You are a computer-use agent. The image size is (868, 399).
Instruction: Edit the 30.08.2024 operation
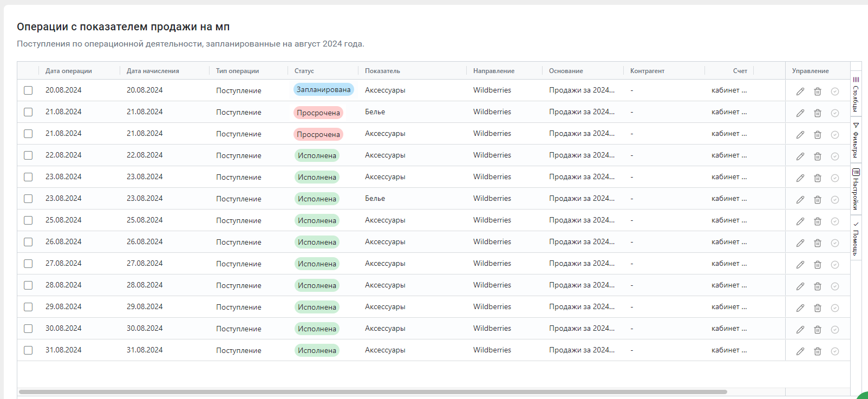click(800, 330)
